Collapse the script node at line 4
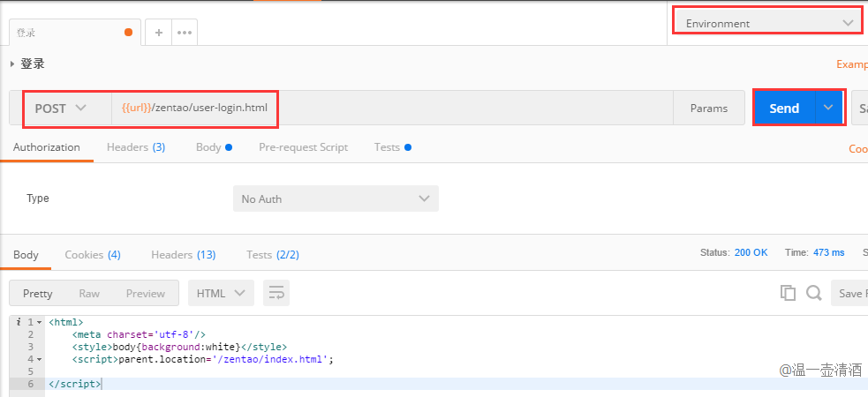868x397 pixels. (40, 360)
